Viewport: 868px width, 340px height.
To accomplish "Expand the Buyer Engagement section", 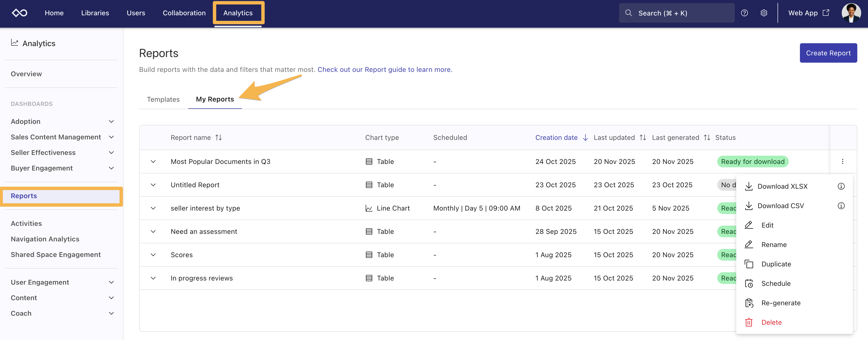I will click(111, 168).
